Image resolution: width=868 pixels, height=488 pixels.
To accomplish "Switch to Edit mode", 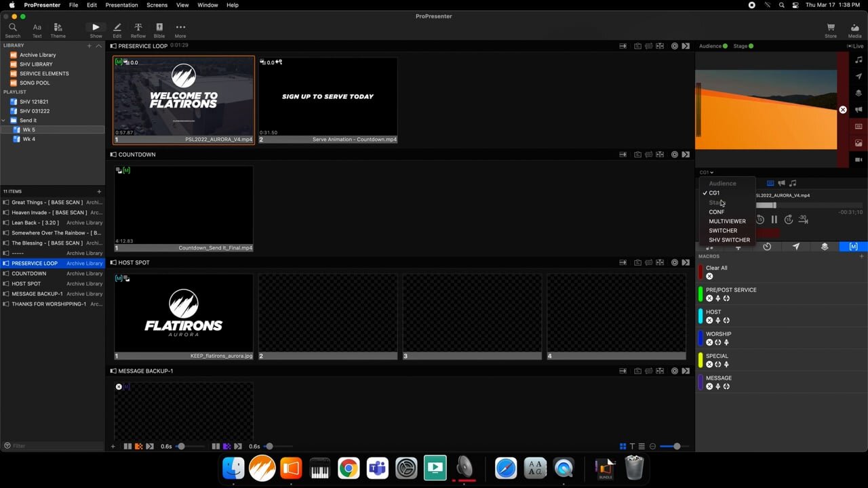I will [x=117, y=30].
